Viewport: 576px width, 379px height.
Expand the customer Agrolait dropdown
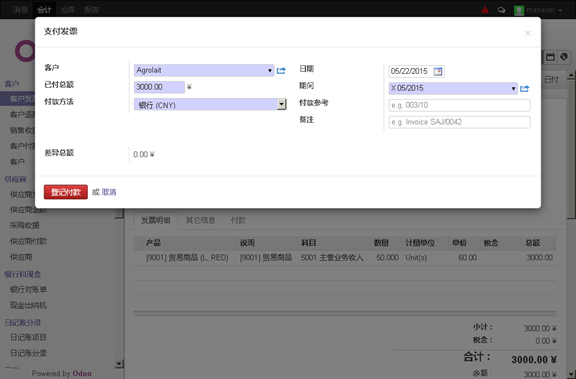[270, 71]
